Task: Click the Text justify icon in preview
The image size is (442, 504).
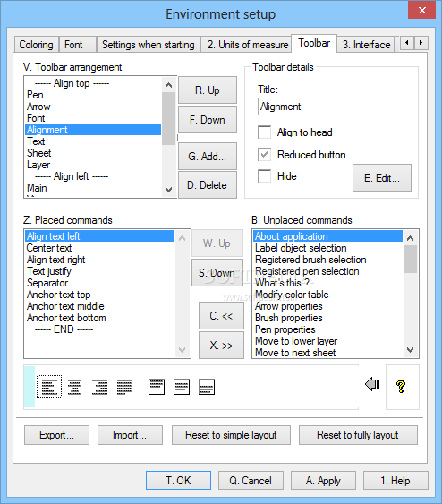Action: (124, 387)
